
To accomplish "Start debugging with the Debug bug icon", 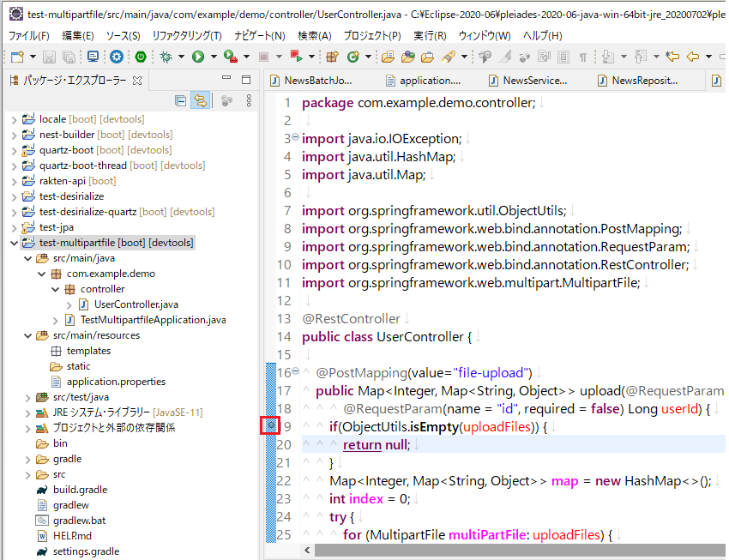I will click(x=166, y=57).
